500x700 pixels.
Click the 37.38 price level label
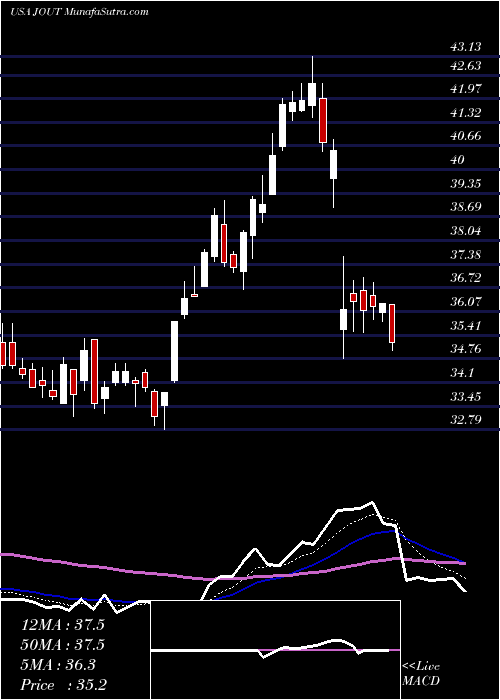465,254
